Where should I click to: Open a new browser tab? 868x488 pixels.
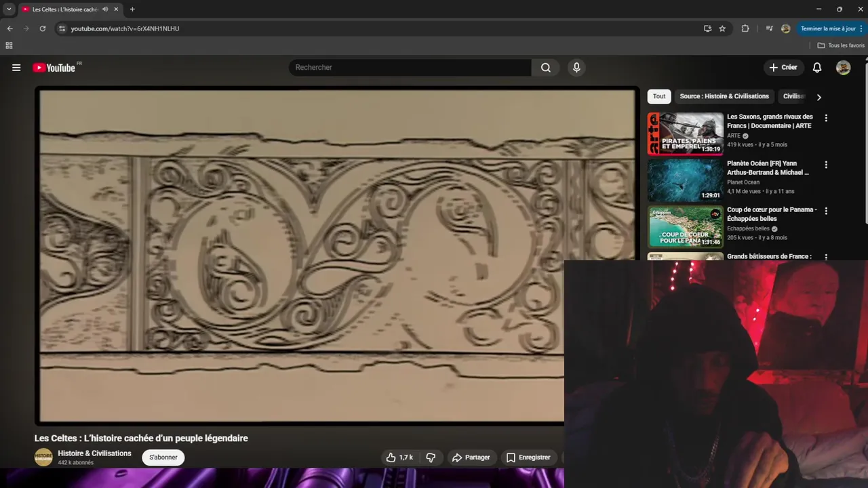coord(132,9)
